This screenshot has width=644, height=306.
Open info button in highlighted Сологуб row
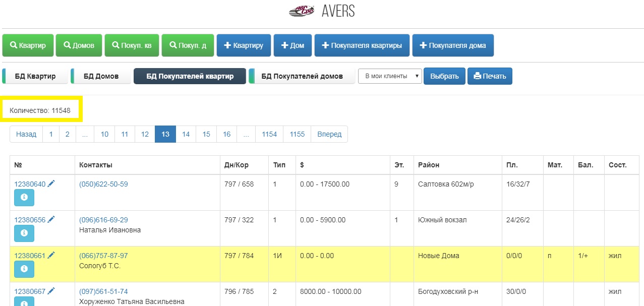click(24, 269)
